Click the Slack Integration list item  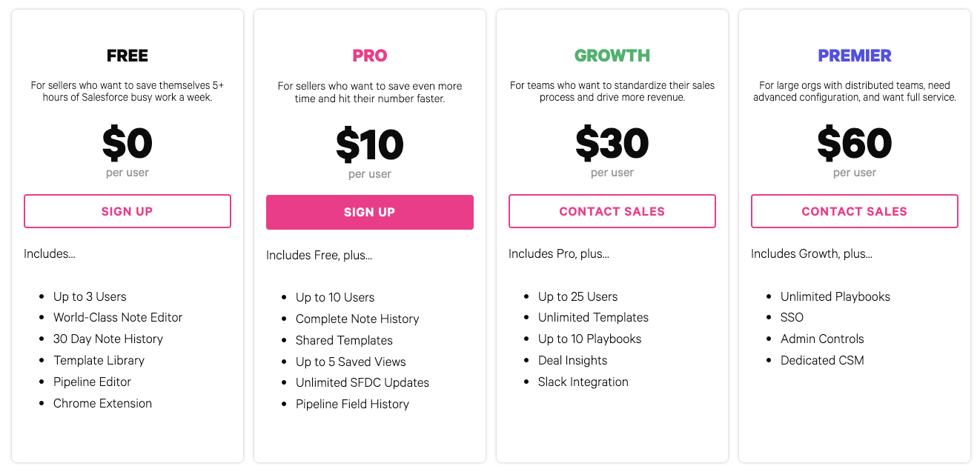[583, 382]
